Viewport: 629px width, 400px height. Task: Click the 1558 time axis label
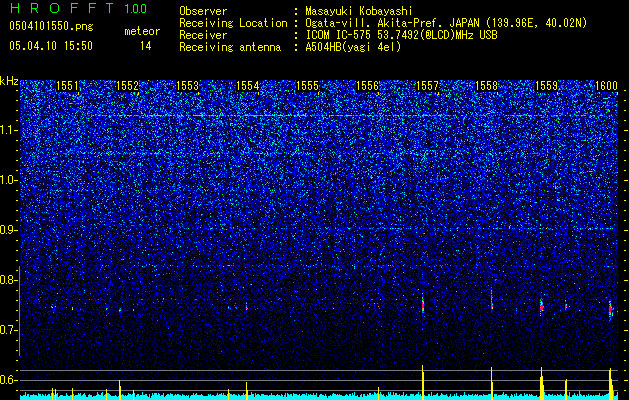tap(487, 85)
